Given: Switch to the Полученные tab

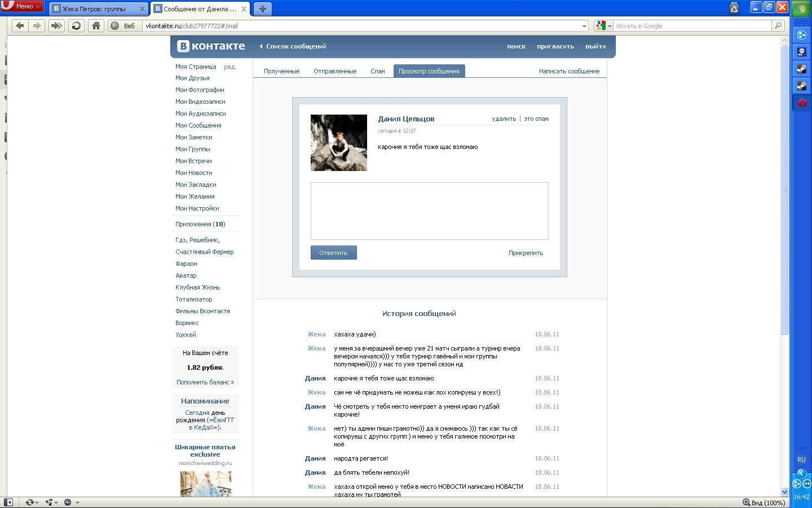Looking at the screenshot, I should pos(282,71).
